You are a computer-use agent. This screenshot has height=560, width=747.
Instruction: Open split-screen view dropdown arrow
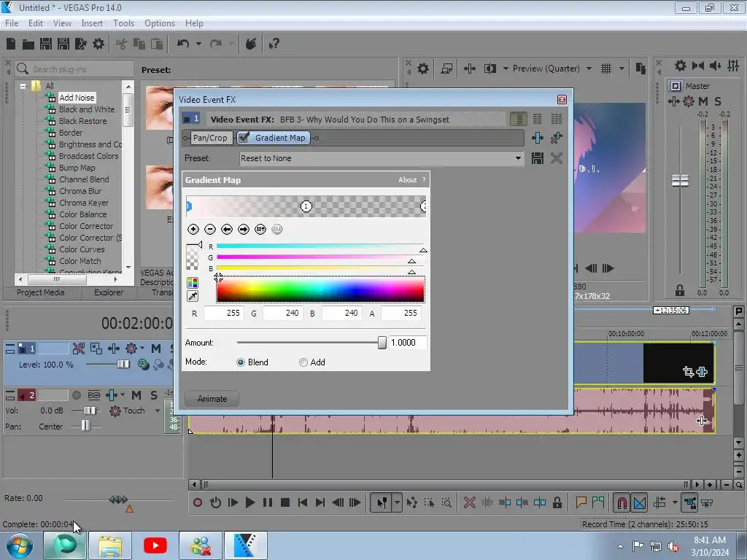pos(506,69)
